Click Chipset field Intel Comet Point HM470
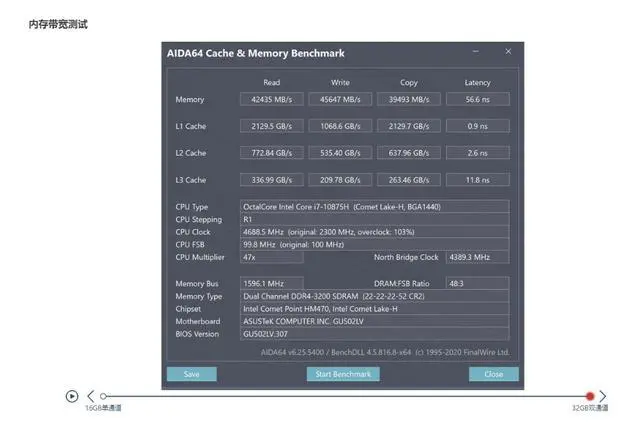This screenshot has height=425, width=640. (x=375, y=309)
